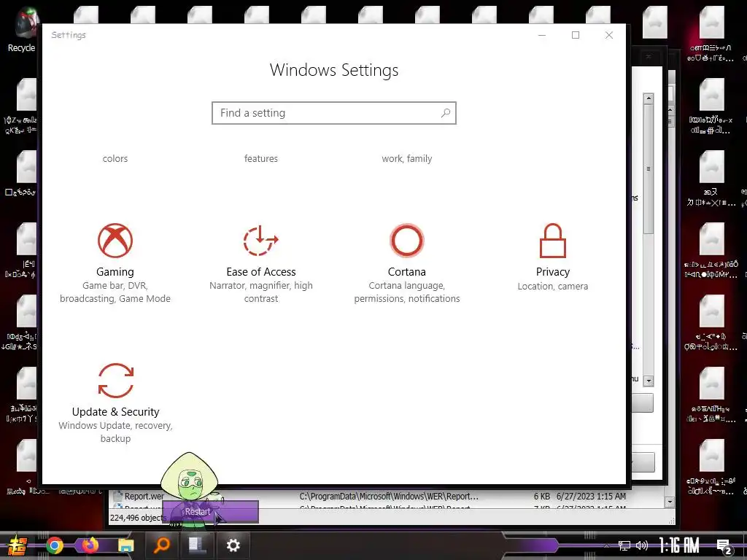Open Google Chrome from the taskbar
This screenshot has height=560, width=747.
click(54, 545)
